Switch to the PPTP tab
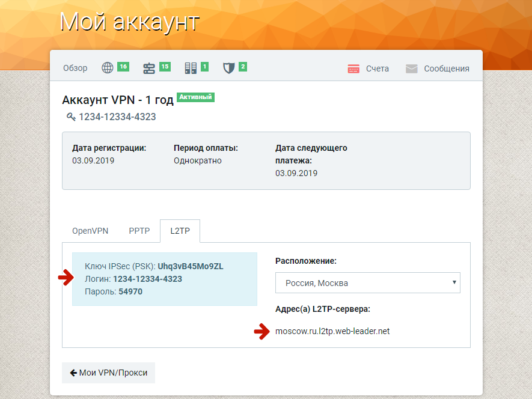532x399 pixels. coord(139,231)
